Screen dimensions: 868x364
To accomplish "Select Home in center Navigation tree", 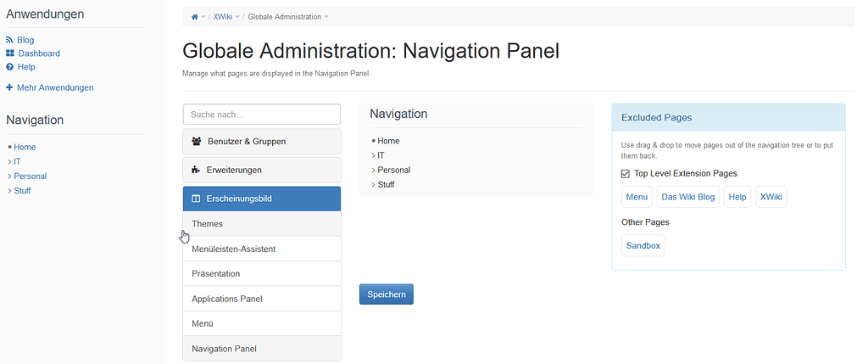I will (x=388, y=141).
